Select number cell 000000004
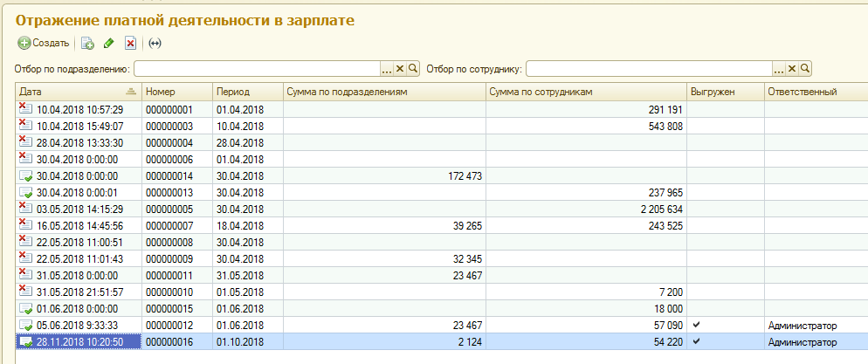Image resolution: width=868 pixels, height=364 pixels. pos(169,143)
